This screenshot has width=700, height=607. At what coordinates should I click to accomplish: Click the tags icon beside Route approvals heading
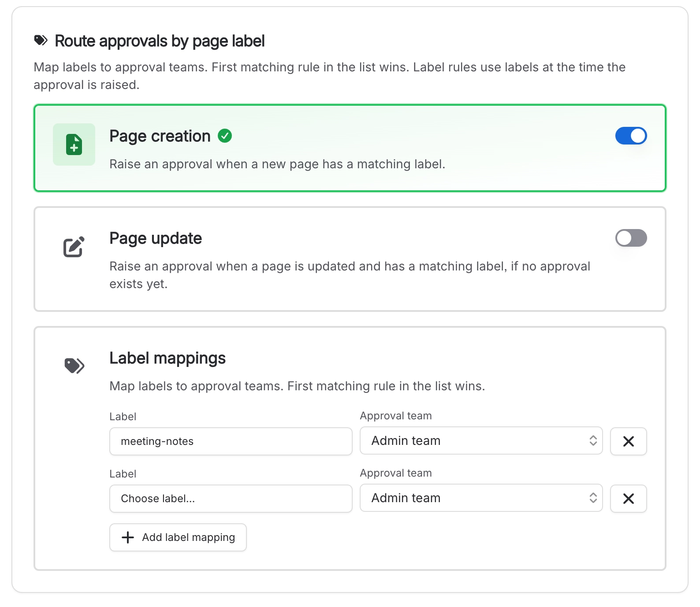(41, 41)
